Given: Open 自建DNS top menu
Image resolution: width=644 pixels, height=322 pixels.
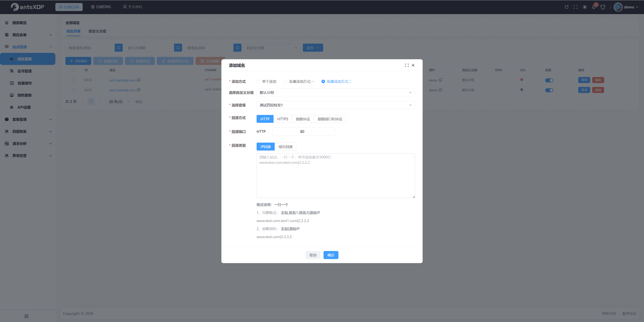Looking at the screenshot, I should [101, 7].
